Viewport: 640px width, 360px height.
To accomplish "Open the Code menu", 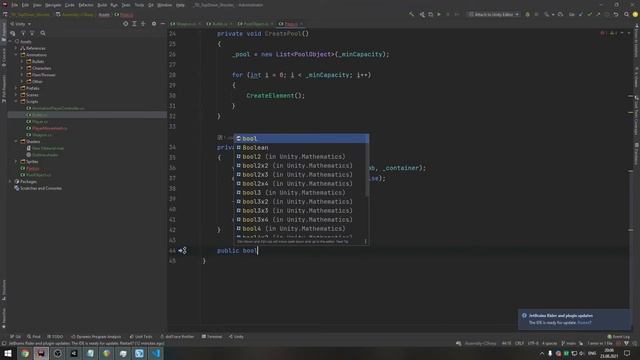I will tap(70, 5).
